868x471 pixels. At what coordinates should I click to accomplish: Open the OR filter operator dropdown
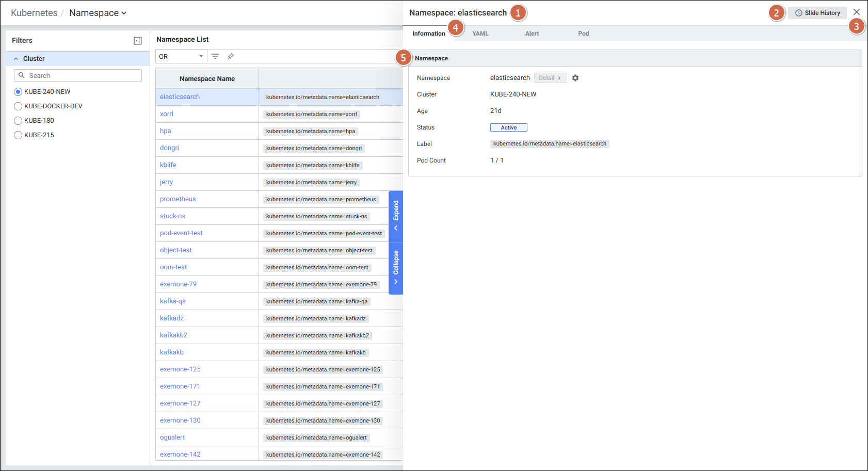click(181, 56)
